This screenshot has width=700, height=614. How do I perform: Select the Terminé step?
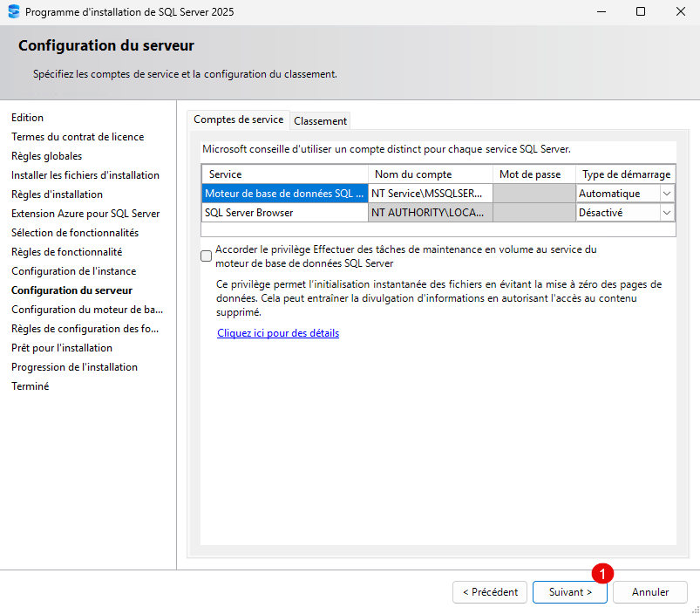(30, 386)
